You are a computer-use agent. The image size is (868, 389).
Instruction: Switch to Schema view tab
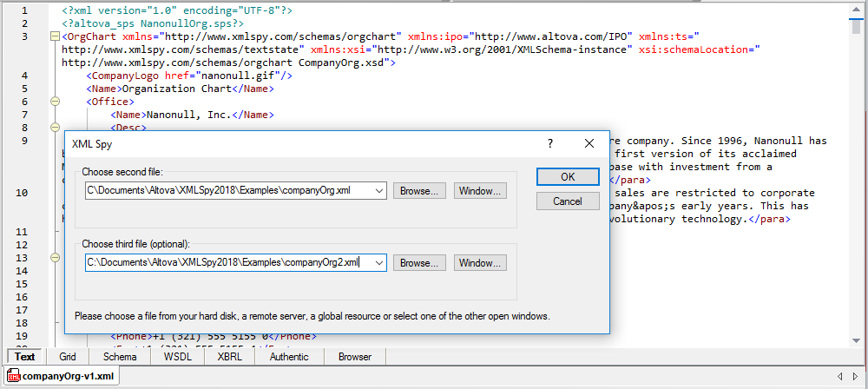tap(120, 357)
